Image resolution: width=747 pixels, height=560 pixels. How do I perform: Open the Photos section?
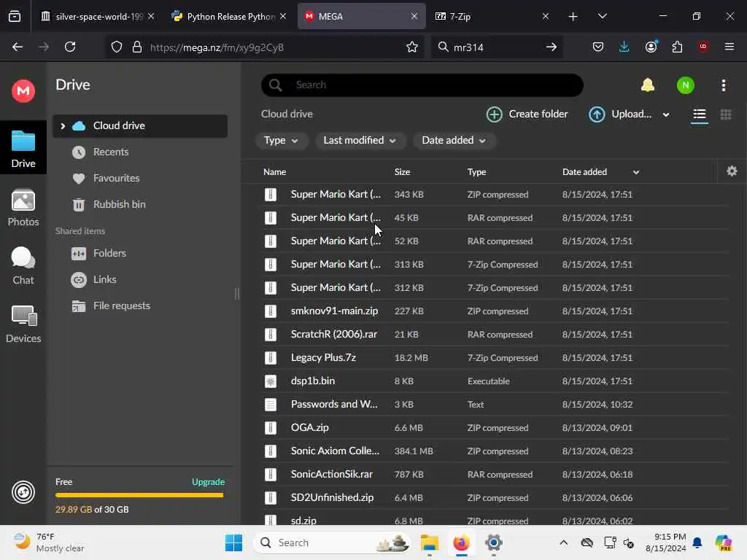[23, 208]
